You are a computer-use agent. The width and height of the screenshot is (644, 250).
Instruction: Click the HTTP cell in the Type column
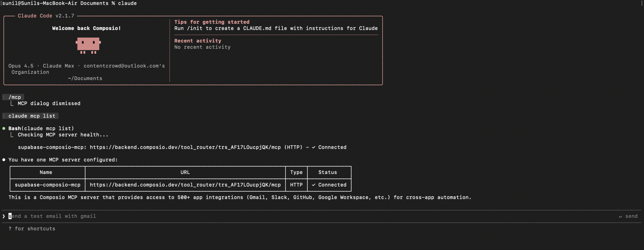(296, 185)
